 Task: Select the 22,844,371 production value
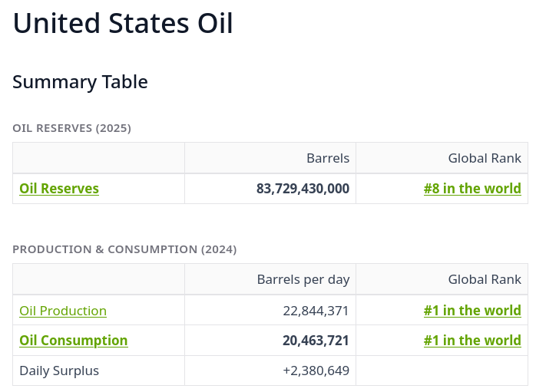click(316, 311)
